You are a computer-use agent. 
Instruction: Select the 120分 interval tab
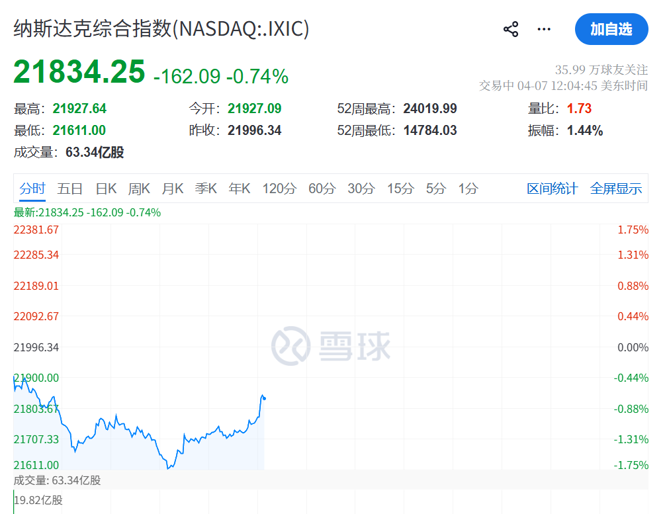click(279, 188)
